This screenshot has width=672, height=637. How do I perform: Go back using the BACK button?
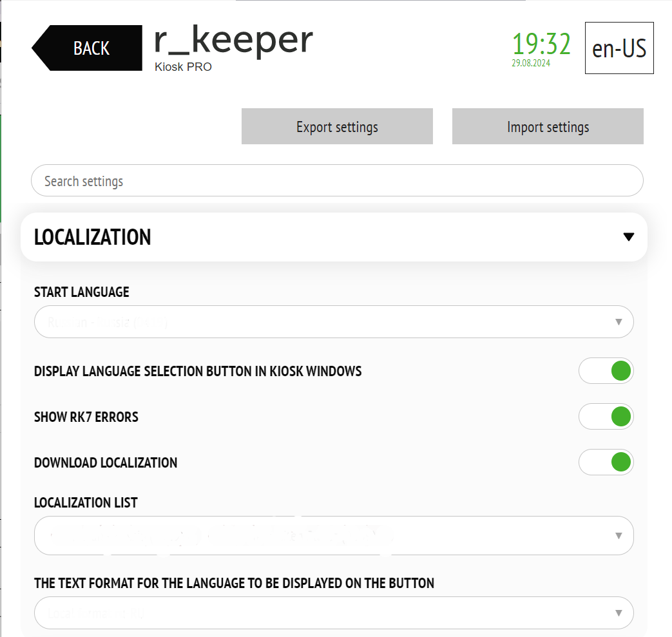87,48
